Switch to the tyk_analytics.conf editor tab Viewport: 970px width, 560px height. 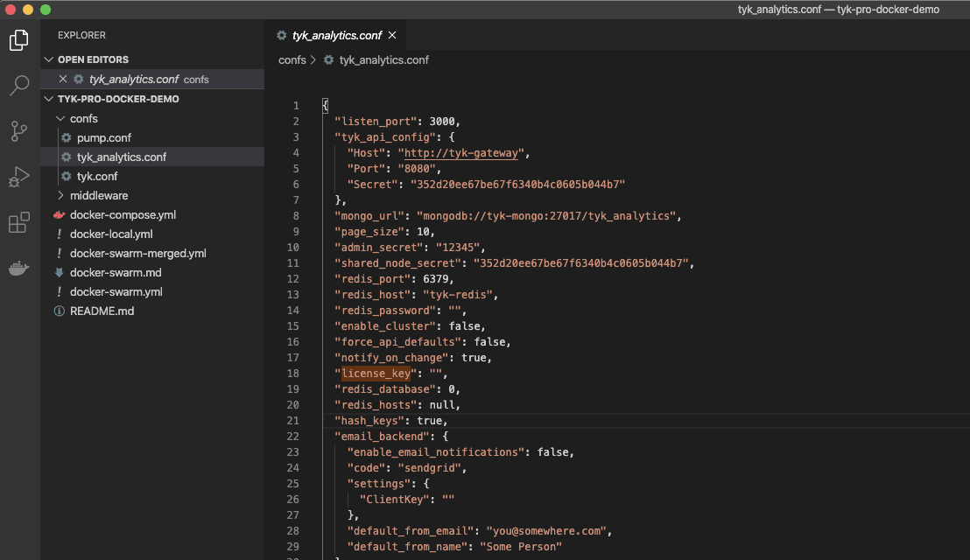(338, 36)
